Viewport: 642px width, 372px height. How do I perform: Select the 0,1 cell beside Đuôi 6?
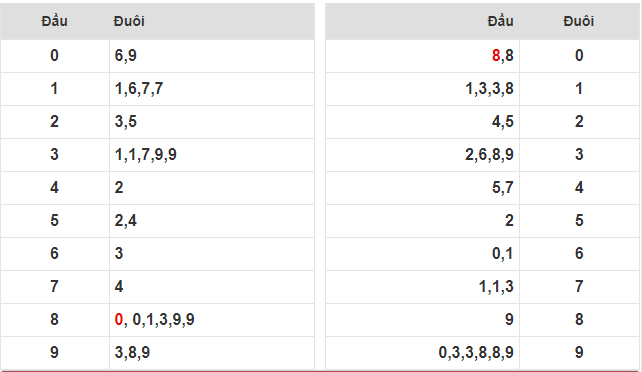coord(422,253)
